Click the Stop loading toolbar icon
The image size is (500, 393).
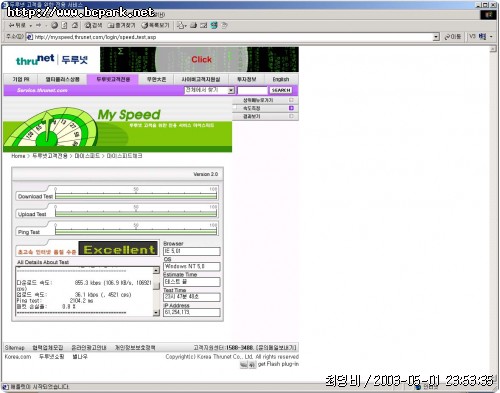point(54,25)
